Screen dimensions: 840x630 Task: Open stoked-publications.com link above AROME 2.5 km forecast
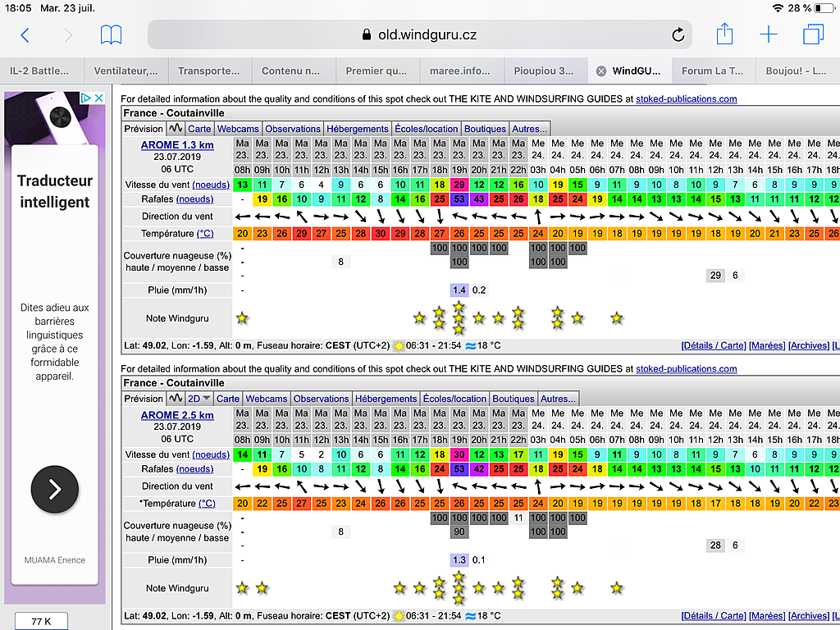click(x=687, y=368)
